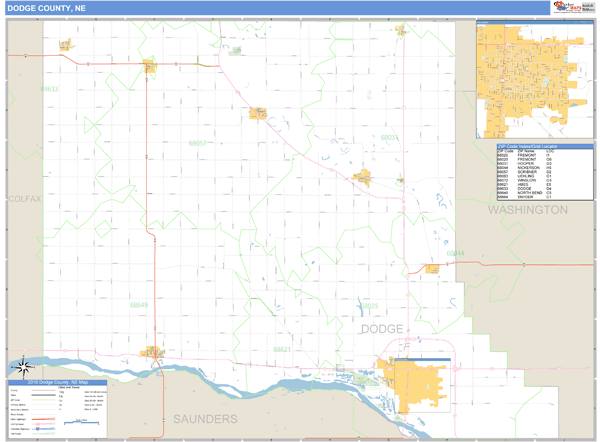Click the SAUNDERS county label
This screenshot has height=442, width=600.
(x=206, y=417)
